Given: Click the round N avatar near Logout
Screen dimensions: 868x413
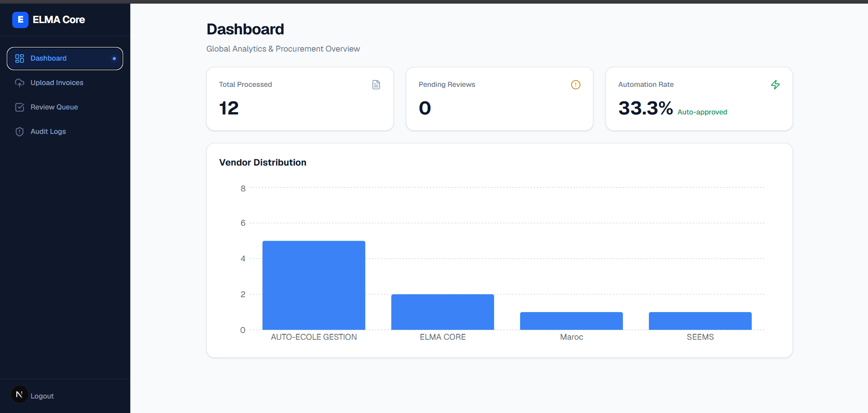Looking at the screenshot, I should coord(19,394).
